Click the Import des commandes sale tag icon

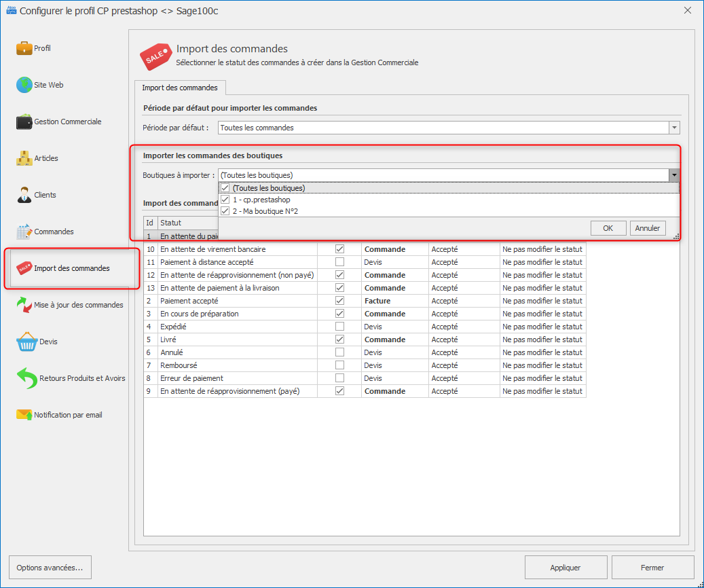[24, 268]
